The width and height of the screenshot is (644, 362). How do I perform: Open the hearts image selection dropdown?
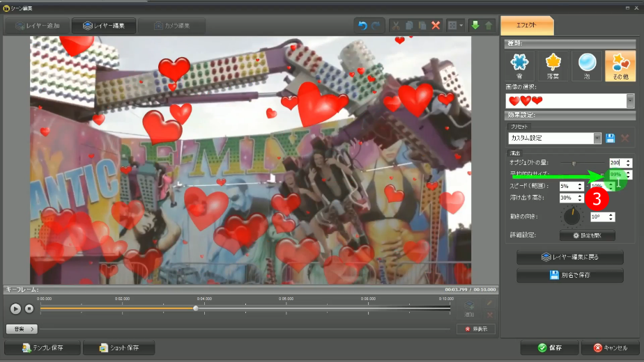[630, 101]
